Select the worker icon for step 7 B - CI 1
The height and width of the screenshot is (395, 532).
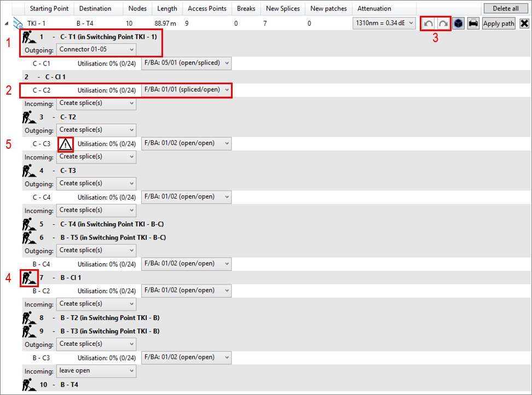[x=29, y=277]
